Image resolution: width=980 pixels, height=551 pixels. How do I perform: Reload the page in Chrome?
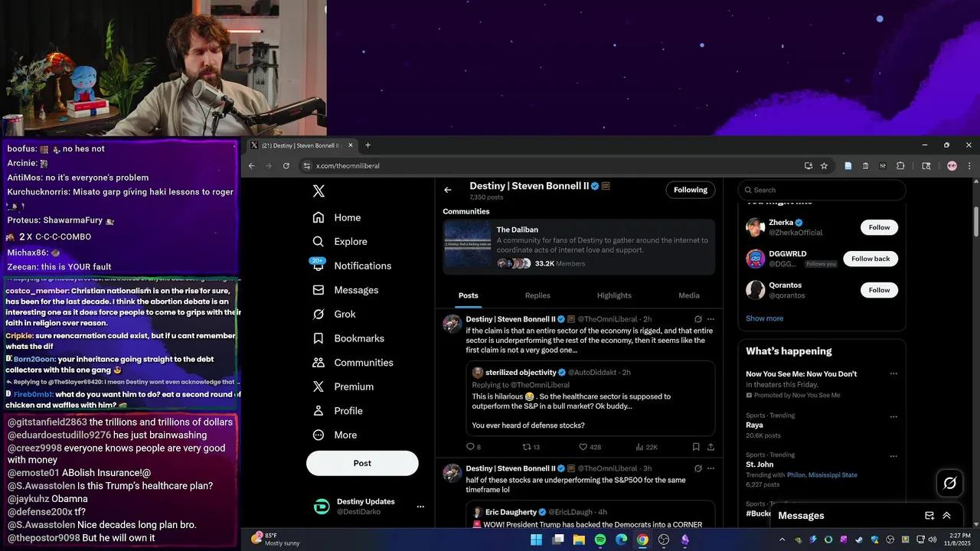point(286,165)
